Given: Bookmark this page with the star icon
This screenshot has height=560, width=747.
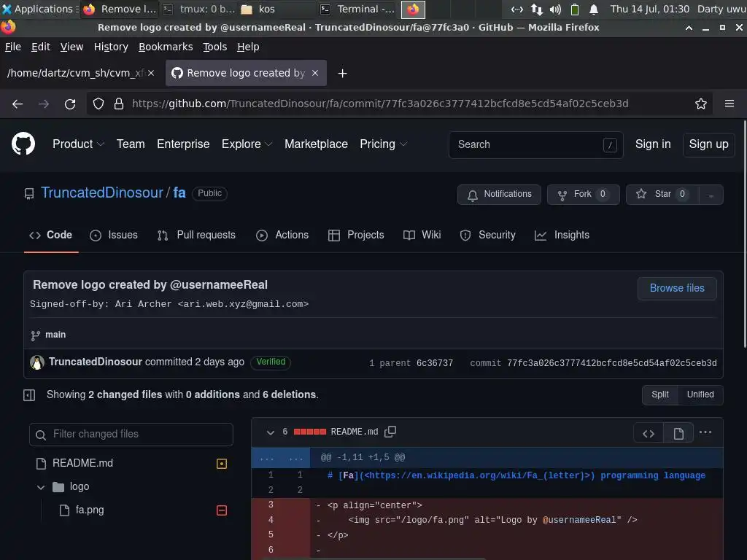Looking at the screenshot, I should 701,104.
